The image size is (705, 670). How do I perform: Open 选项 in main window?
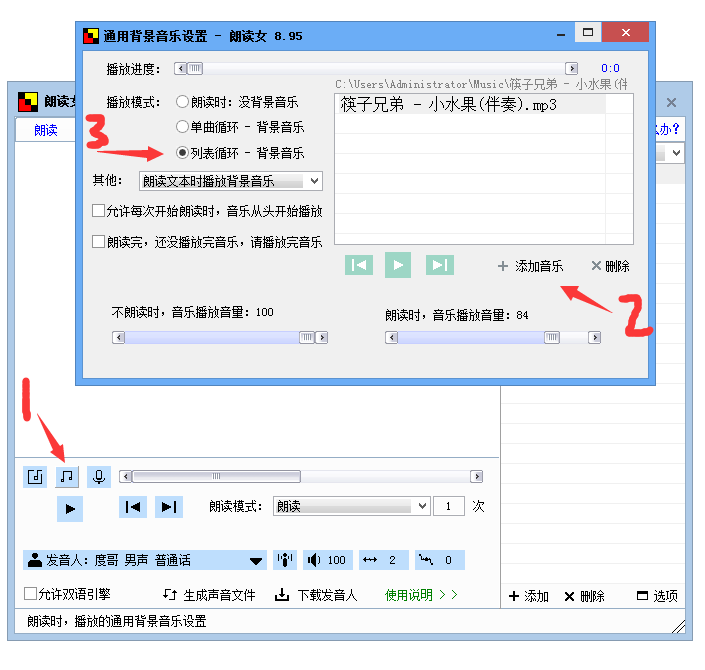657,596
